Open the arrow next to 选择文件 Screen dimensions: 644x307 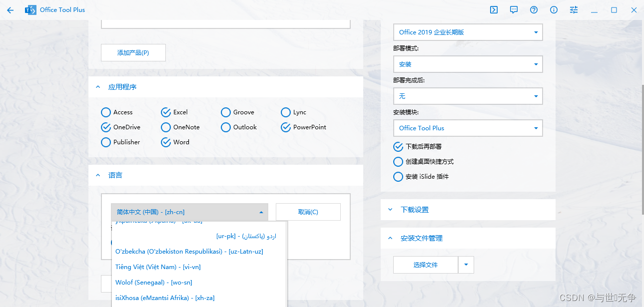[x=466, y=265]
